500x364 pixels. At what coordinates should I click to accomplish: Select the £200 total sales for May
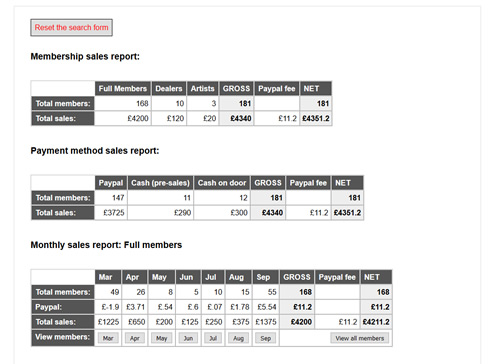162,322
